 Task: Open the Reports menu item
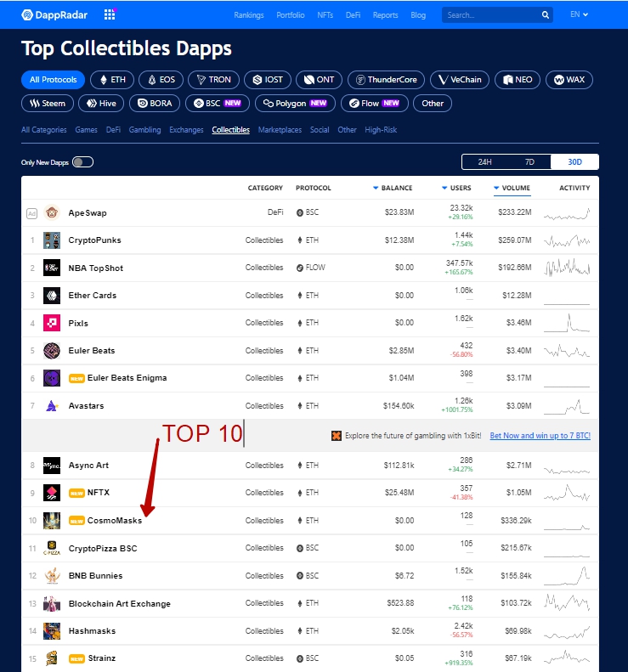(x=385, y=15)
